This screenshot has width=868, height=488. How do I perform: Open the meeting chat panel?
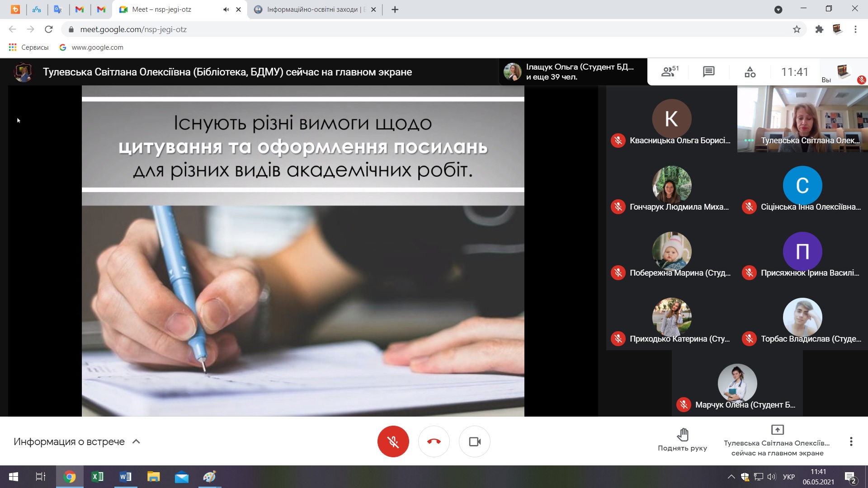[708, 71]
